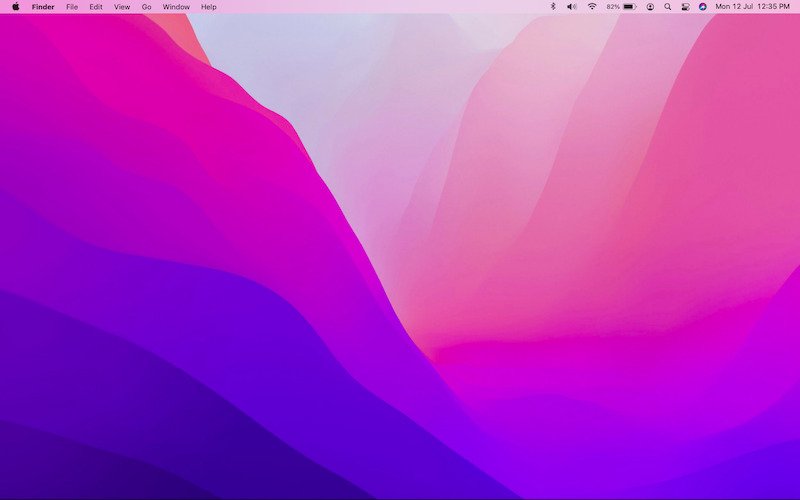Expand the View menu
This screenshot has width=800, height=500.
pyautogui.click(x=122, y=6)
